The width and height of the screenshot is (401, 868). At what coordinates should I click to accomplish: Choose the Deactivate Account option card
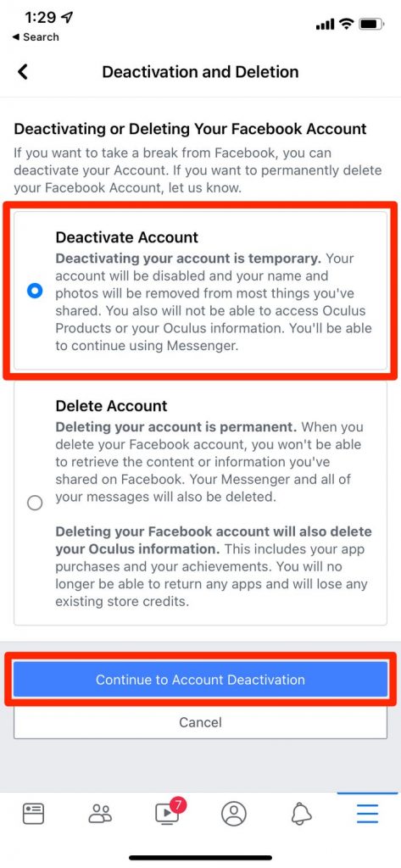tap(200, 291)
